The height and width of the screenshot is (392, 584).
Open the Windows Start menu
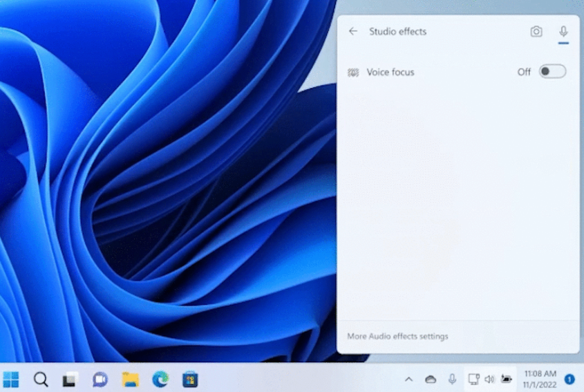pyautogui.click(x=11, y=379)
